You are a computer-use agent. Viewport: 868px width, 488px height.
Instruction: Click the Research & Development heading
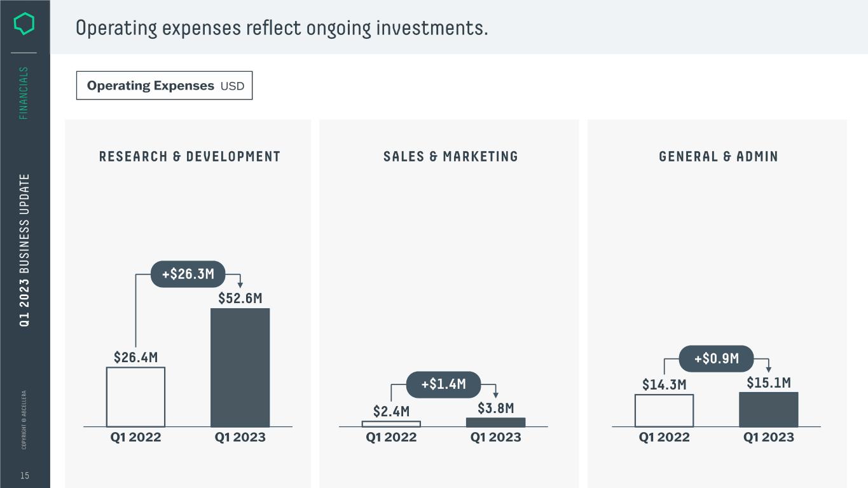click(x=189, y=156)
